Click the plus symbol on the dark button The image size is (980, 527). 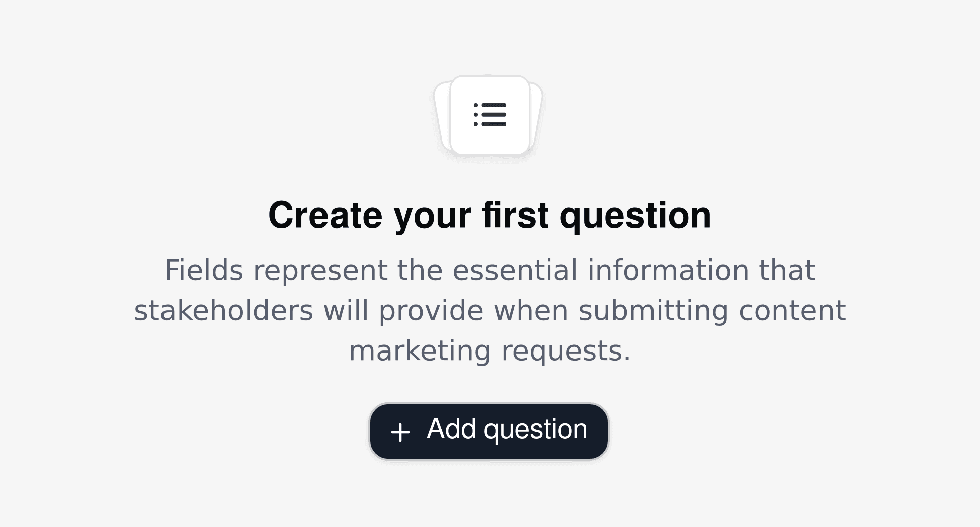pyautogui.click(x=400, y=431)
